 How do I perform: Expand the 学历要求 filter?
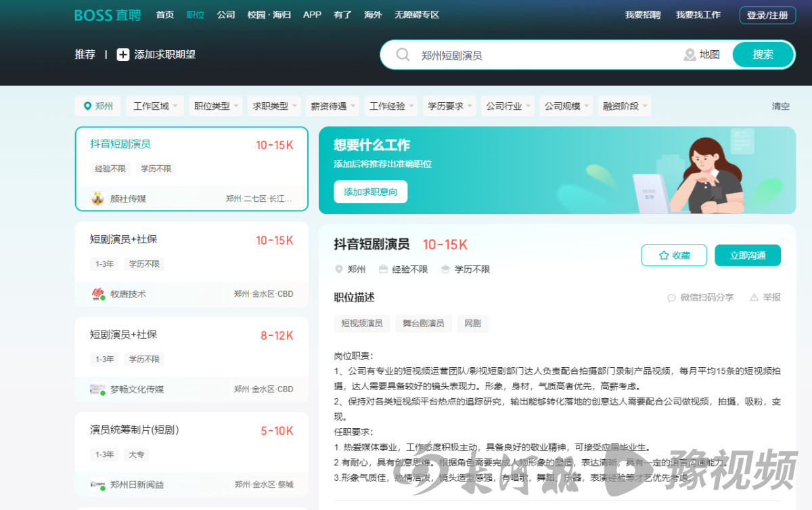coord(449,106)
